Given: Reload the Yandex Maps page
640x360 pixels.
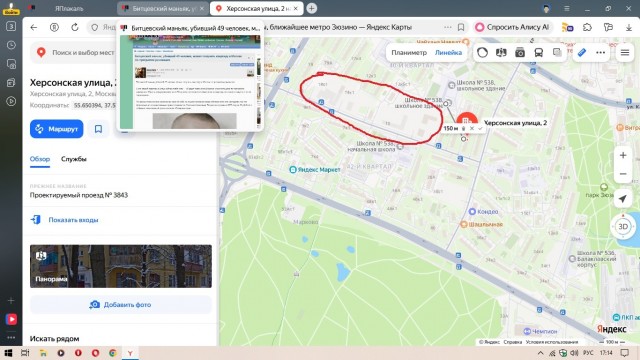Looking at the screenshot, I should point(75,27).
